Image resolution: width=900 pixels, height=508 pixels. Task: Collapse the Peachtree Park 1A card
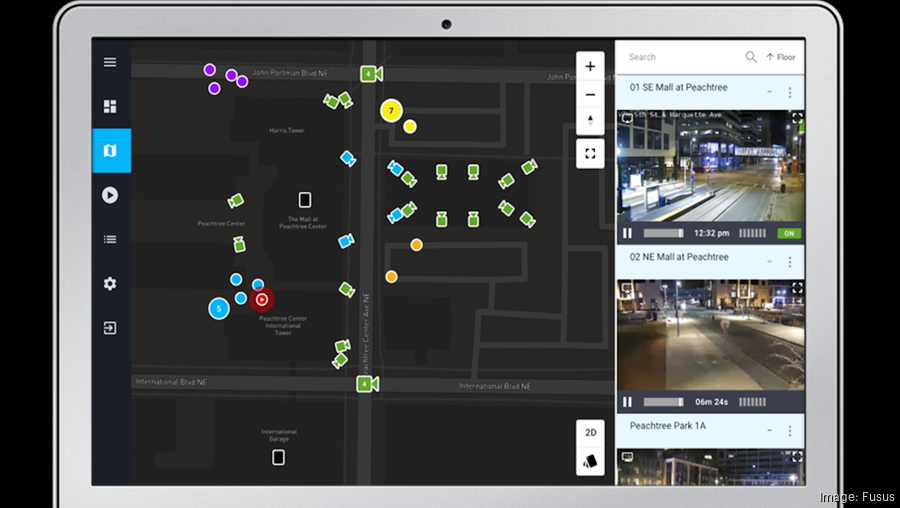(769, 431)
